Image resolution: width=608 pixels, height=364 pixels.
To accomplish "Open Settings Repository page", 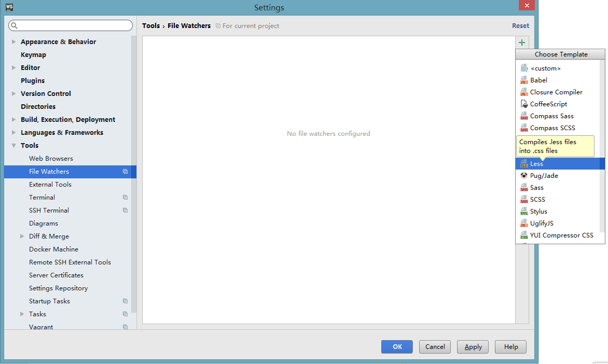I will 58,288.
